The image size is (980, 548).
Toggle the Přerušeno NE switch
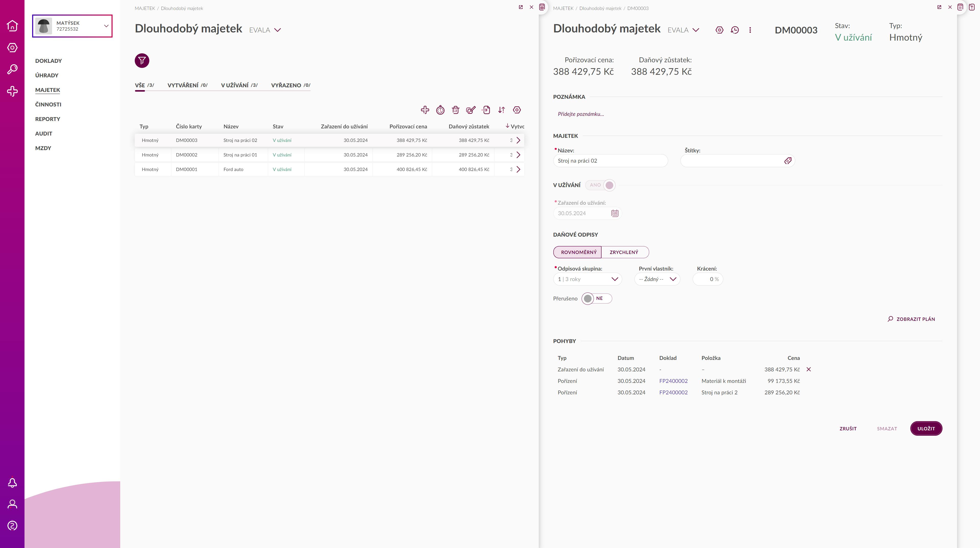[597, 299]
